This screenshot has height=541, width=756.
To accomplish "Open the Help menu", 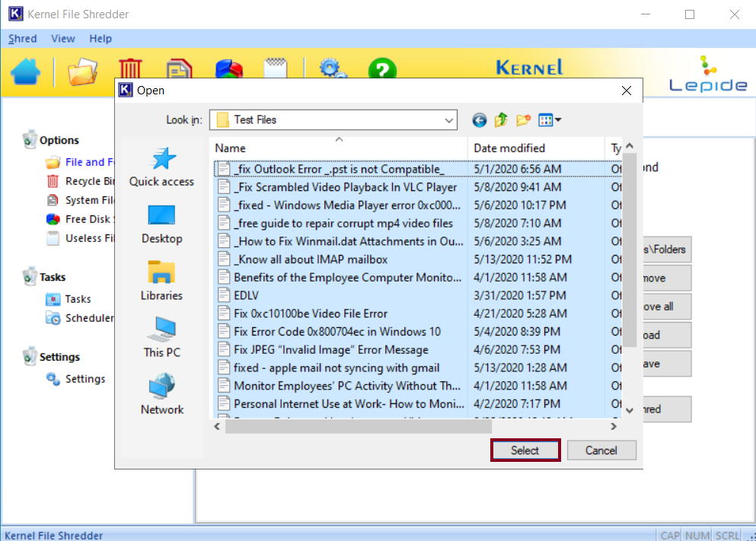I will click(100, 39).
